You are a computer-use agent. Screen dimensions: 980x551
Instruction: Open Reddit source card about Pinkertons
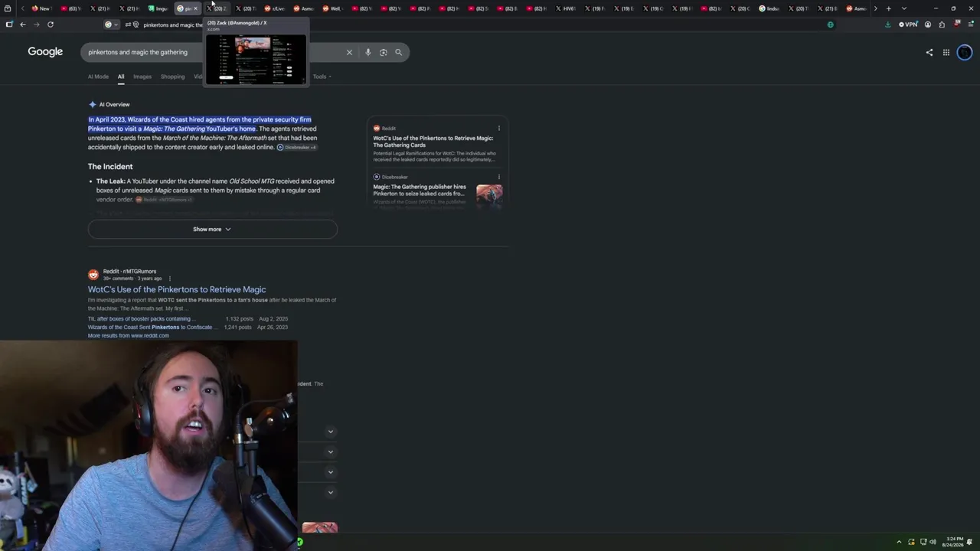[x=434, y=142]
